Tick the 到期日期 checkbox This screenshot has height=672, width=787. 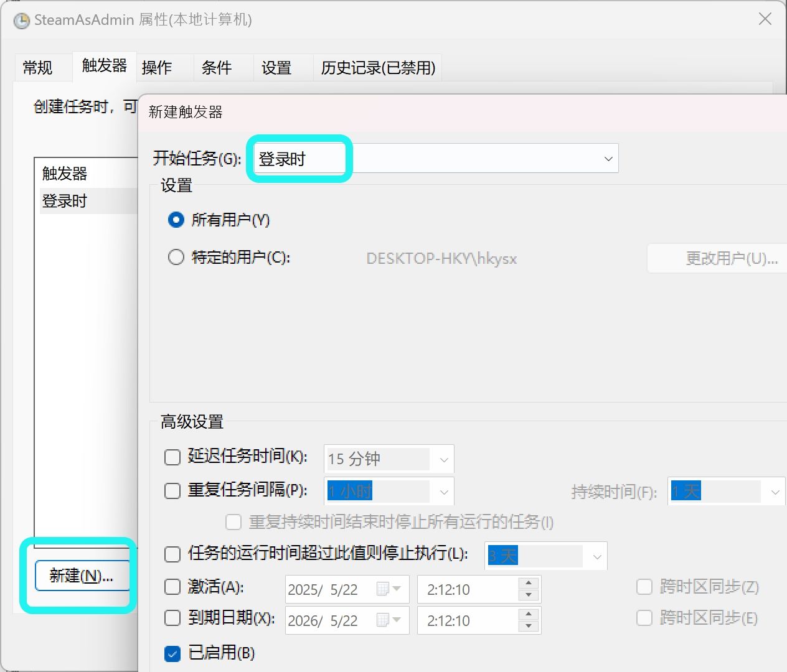(x=172, y=618)
